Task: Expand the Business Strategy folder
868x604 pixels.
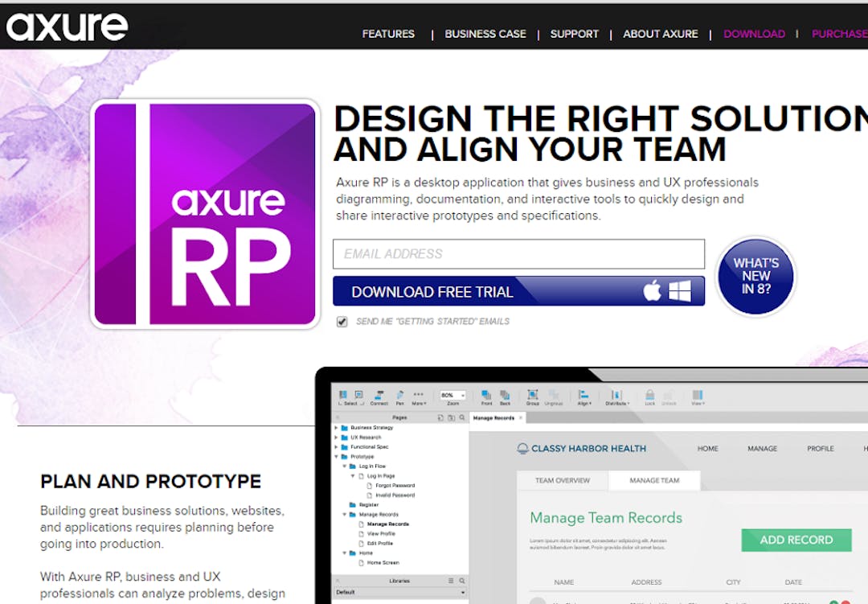Action: point(335,427)
